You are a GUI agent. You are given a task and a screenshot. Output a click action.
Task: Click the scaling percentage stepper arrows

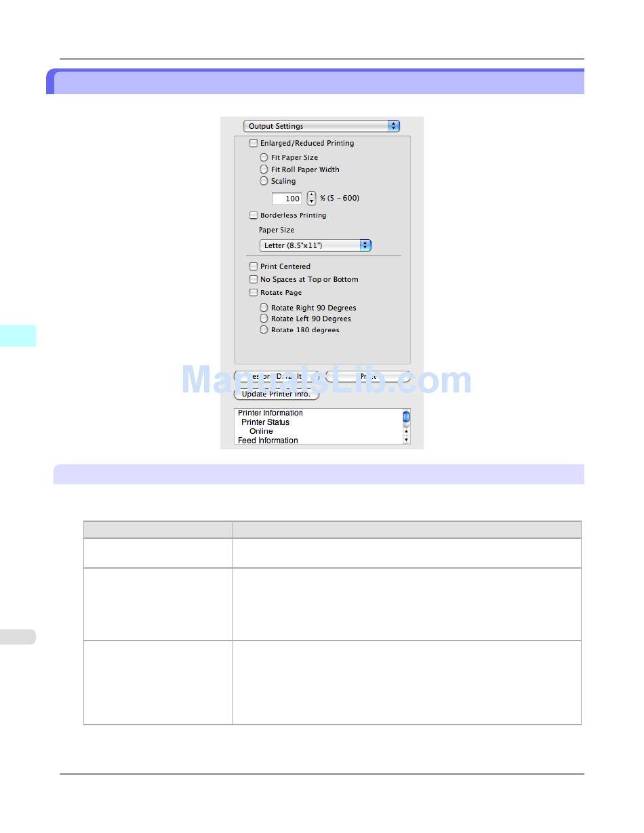coord(311,199)
